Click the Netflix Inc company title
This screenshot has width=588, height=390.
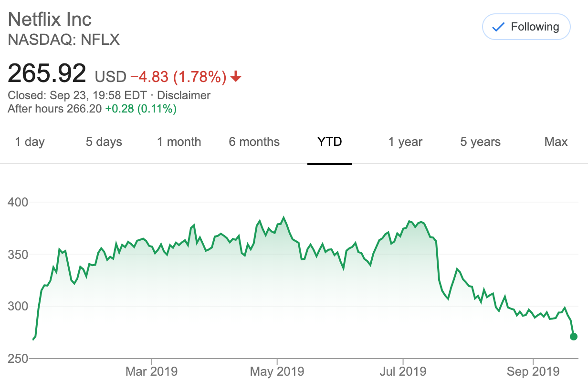(x=50, y=20)
